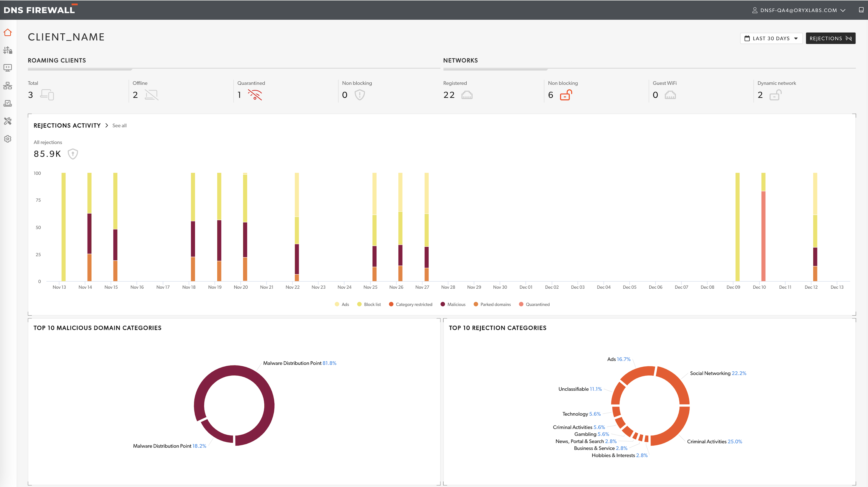Click the See all link
This screenshot has width=868, height=487.
[x=119, y=125]
